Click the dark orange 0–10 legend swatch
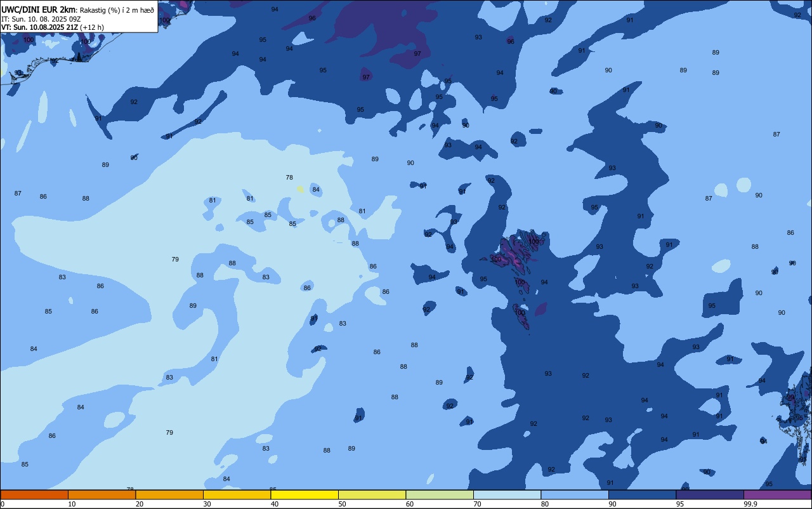 tap(34, 494)
